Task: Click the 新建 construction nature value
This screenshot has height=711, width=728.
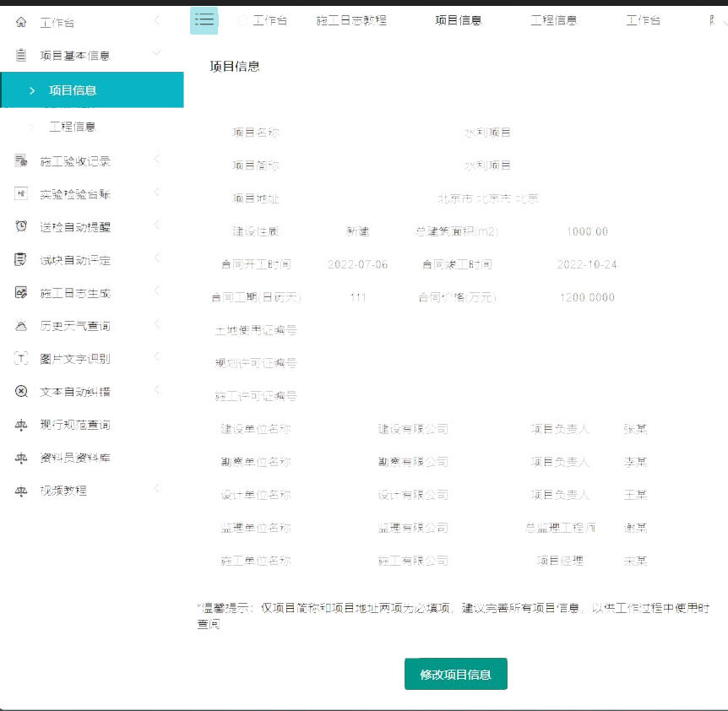Action: (x=357, y=231)
